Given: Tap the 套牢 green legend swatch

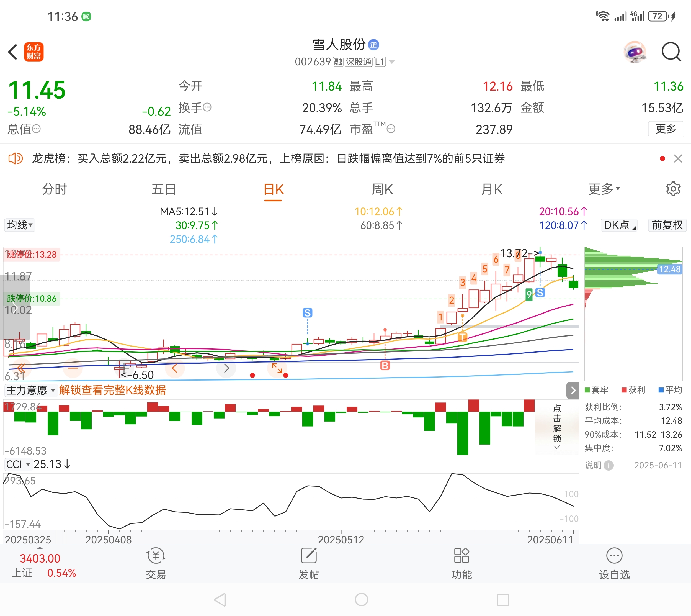Looking at the screenshot, I should point(587,390).
